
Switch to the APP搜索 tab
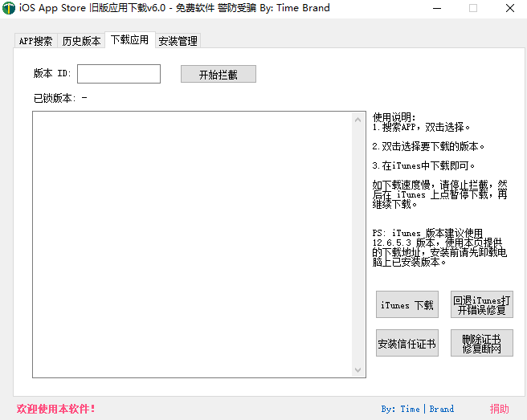[35, 41]
